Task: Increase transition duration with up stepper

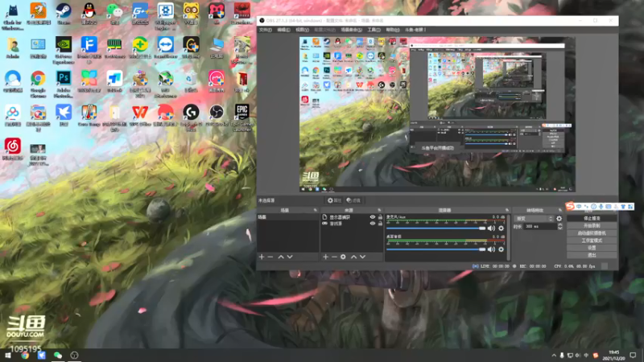Action: click(559, 225)
